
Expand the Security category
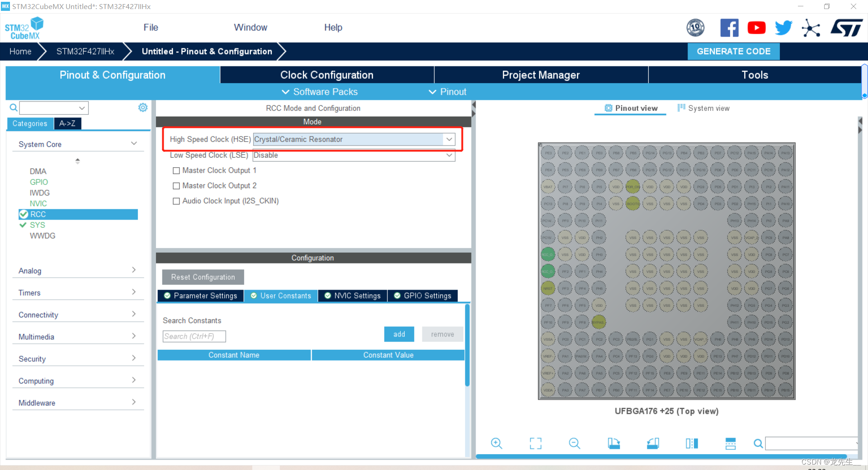coord(134,358)
